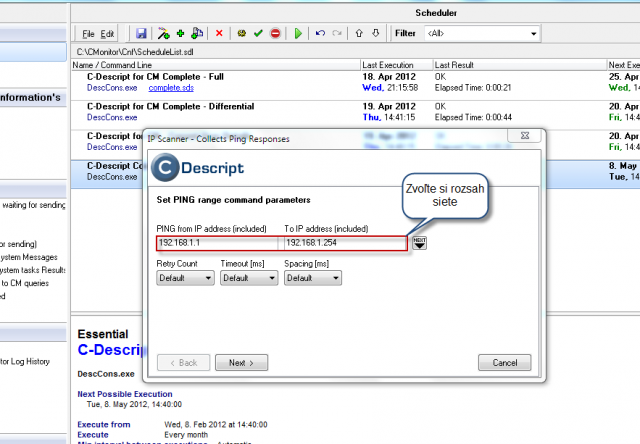
Task: Run task with green play icon
Action: [298, 33]
